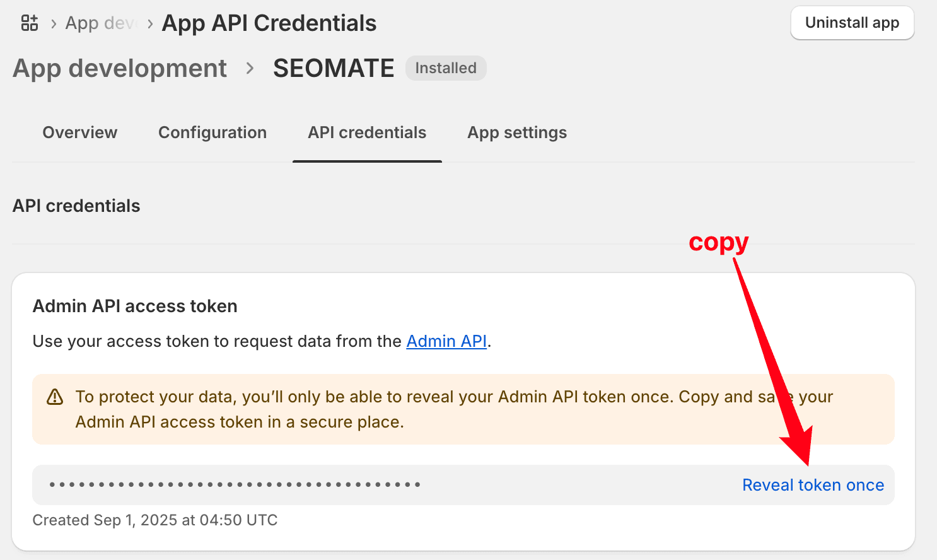Screen dimensions: 937x560
Task: Click the Admin API access token heading
Action: (135, 306)
